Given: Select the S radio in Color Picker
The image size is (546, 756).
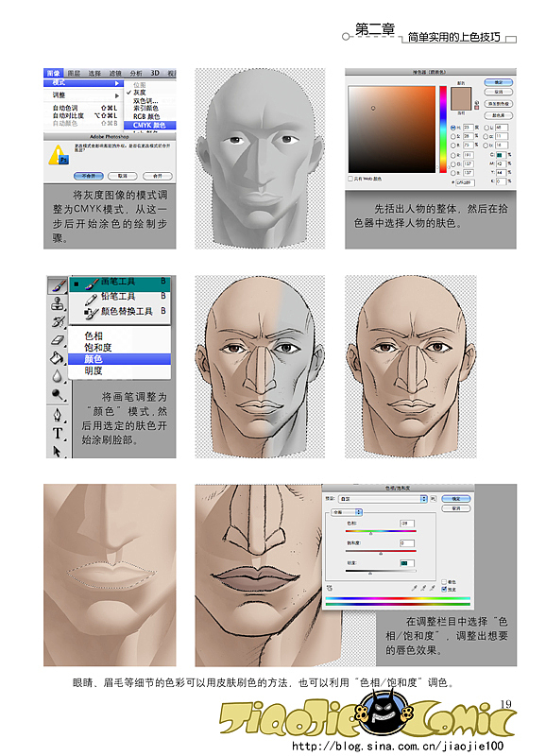Looking at the screenshot, I should [x=453, y=136].
